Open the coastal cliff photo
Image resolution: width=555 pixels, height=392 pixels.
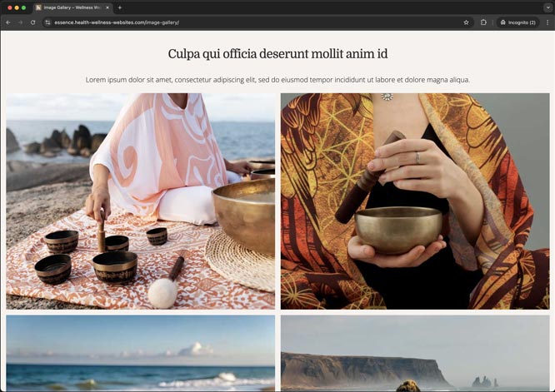[x=415, y=354]
